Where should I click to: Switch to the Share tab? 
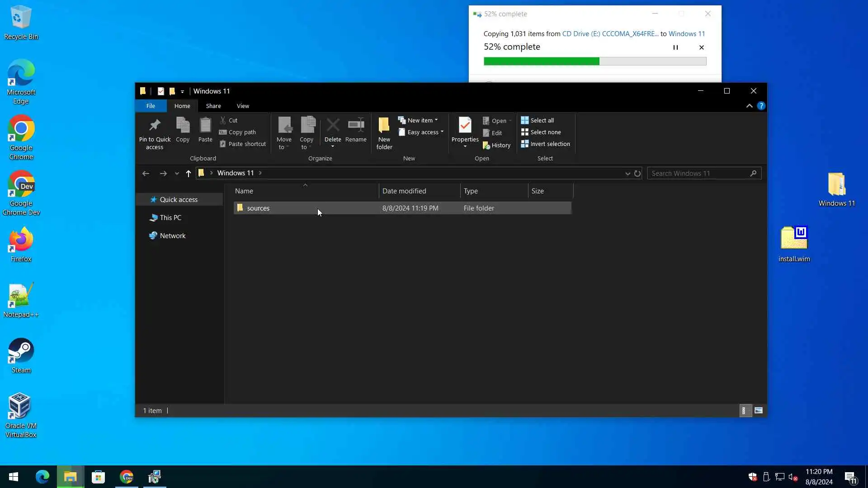(x=213, y=106)
